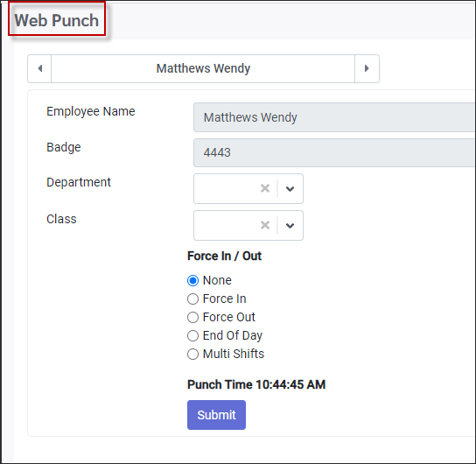Go to next employee with right arrow
Screen dimensions: 476x464
[x=367, y=68]
